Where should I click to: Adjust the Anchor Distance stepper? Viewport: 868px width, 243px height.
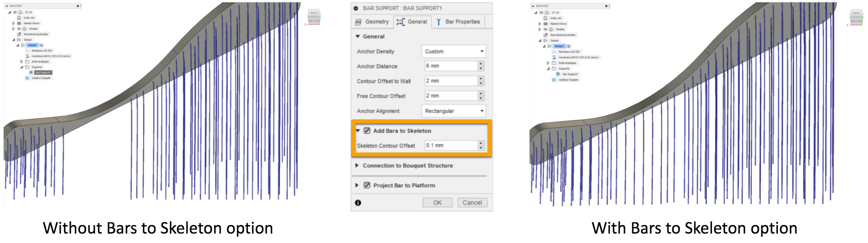481,66
